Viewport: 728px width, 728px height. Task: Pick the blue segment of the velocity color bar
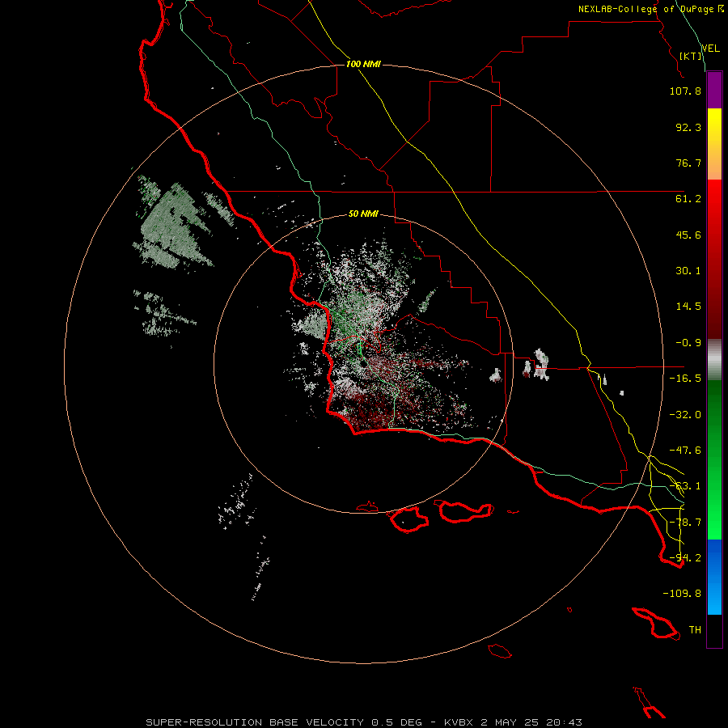[x=714, y=577]
